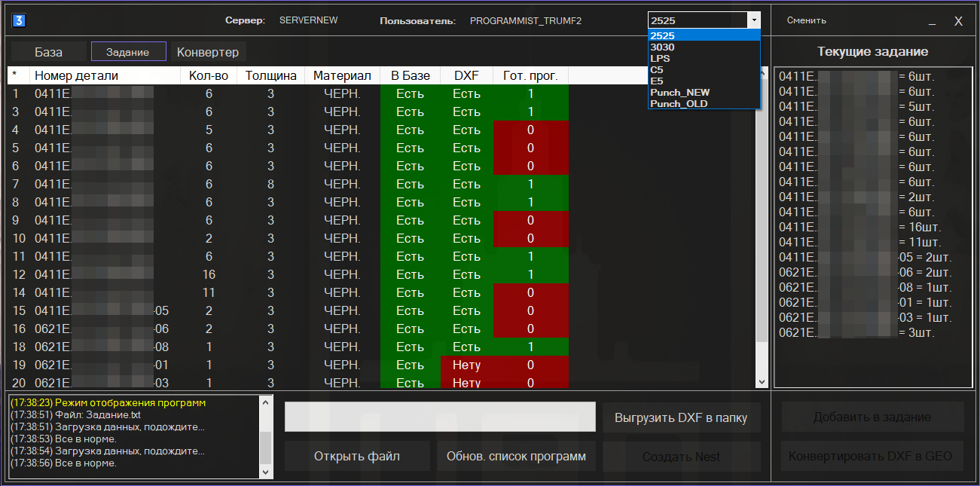Switch to the База tab
The width and height of the screenshot is (980, 486).
48,52
